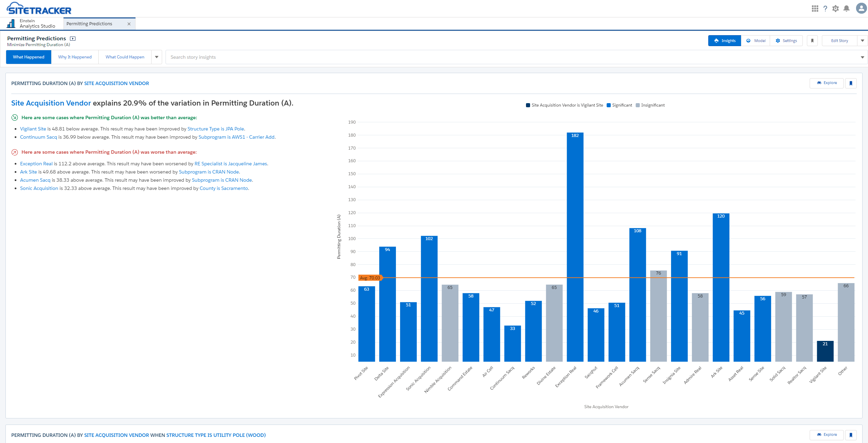868x443 pixels.
Task: Click the Acumen Sacq bar labeled 108
Action: [x=638, y=295]
